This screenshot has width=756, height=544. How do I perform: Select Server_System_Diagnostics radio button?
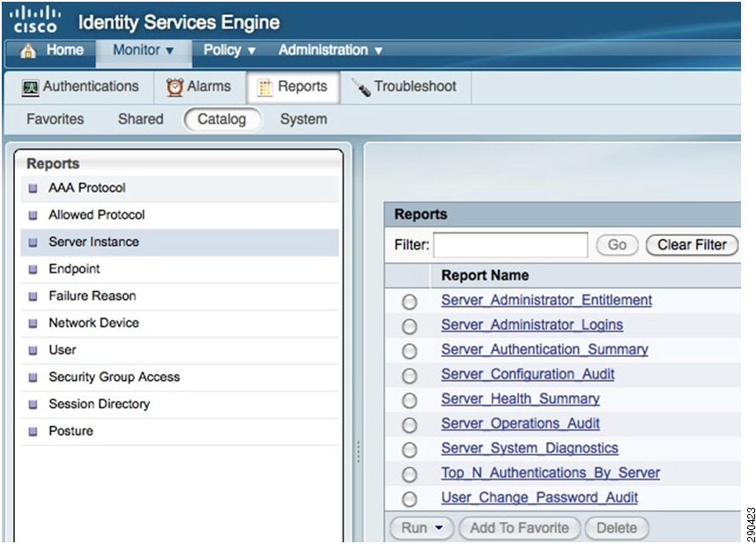pos(410,450)
